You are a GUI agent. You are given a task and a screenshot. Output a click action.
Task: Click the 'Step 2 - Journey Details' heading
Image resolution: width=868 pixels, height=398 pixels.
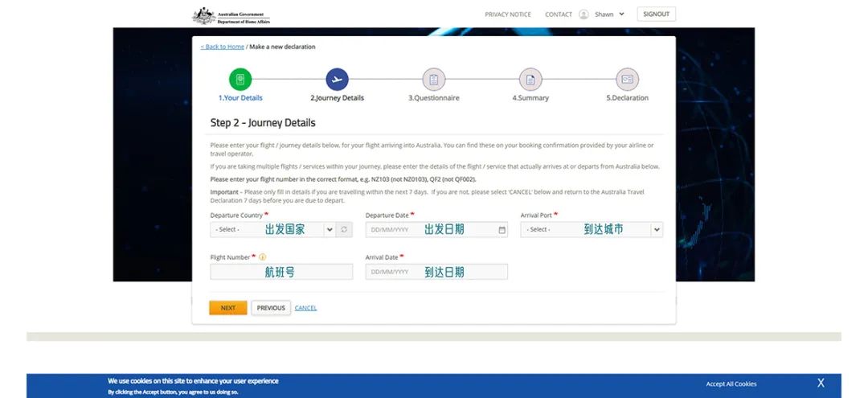tap(263, 123)
